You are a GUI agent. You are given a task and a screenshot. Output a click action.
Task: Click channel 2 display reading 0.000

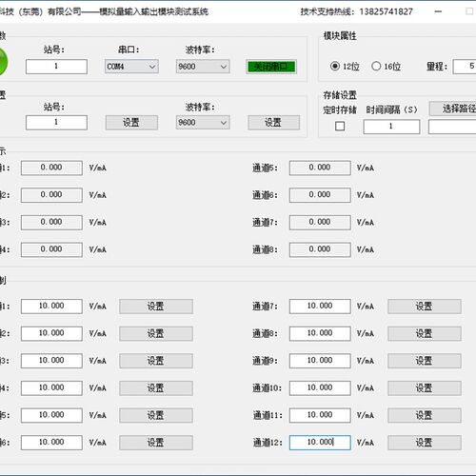pos(51,195)
